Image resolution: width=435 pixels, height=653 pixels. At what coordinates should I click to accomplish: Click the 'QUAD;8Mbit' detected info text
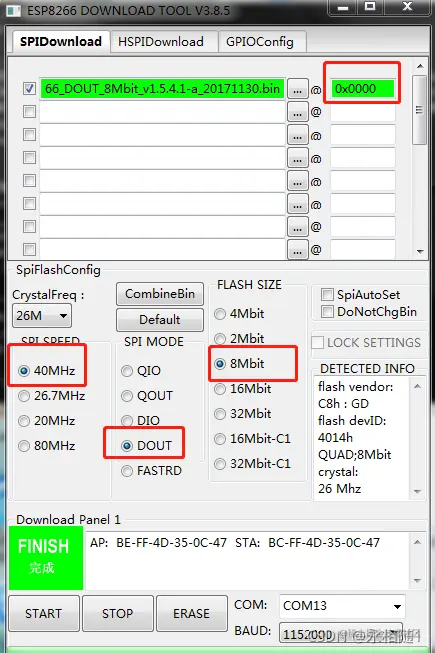pos(355,454)
